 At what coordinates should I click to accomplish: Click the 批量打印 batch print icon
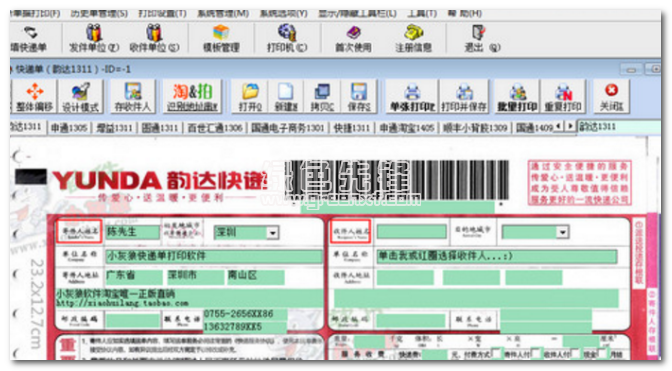517,97
